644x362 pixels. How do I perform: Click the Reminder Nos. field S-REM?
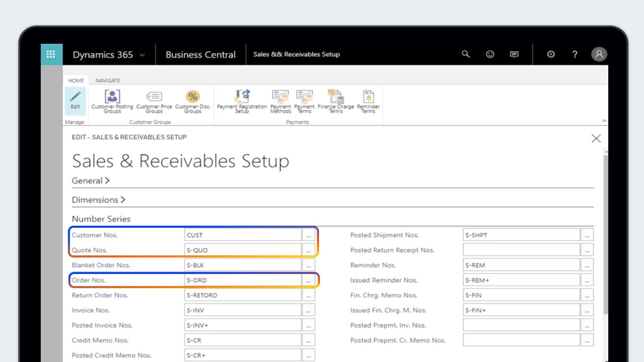click(522, 265)
